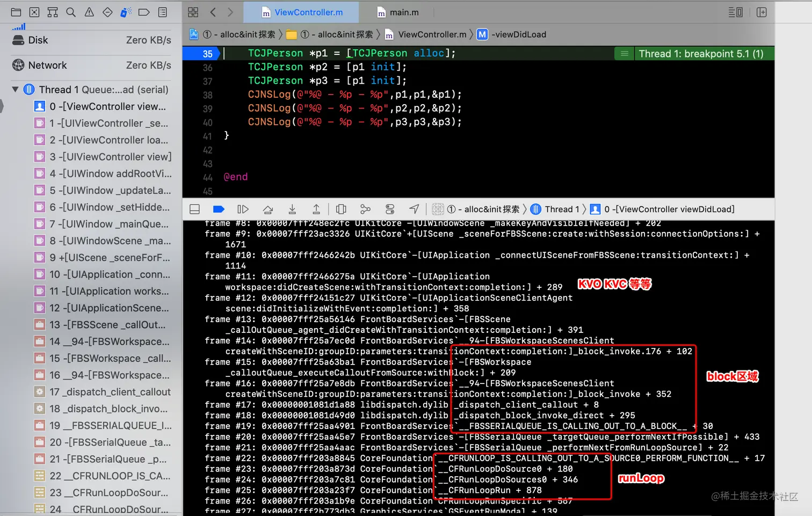Open the project crumb in the editor jump bar
The width and height of the screenshot is (812, 516).
point(233,34)
